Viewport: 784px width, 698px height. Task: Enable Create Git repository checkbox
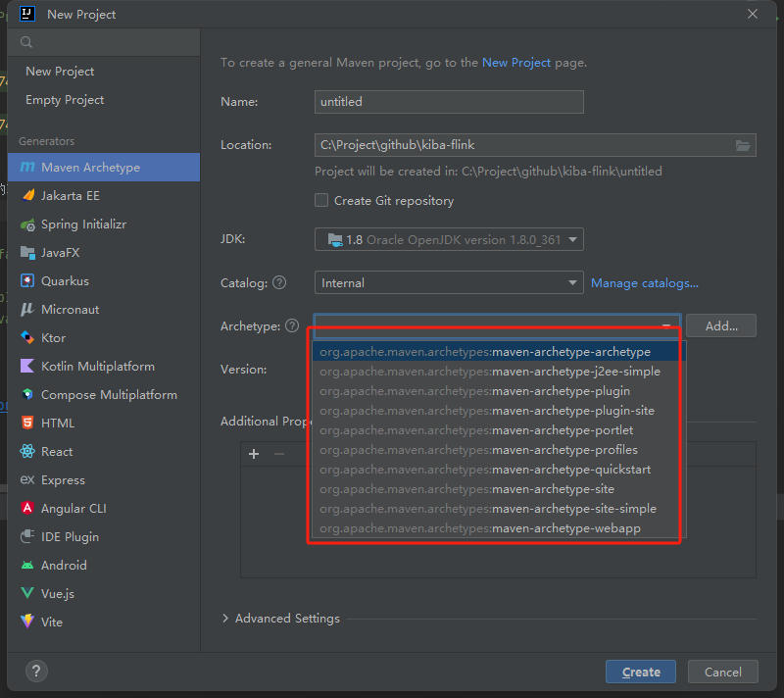[x=321, y=201]
